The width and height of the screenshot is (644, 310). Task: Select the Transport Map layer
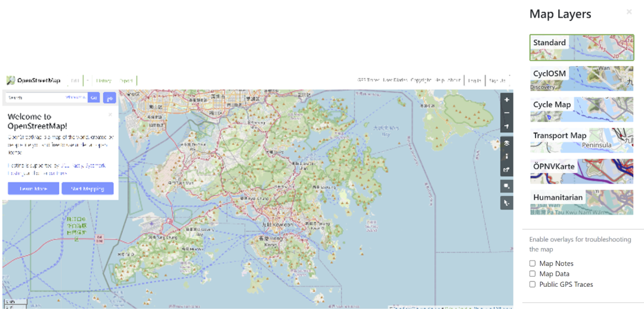point(581,141)
